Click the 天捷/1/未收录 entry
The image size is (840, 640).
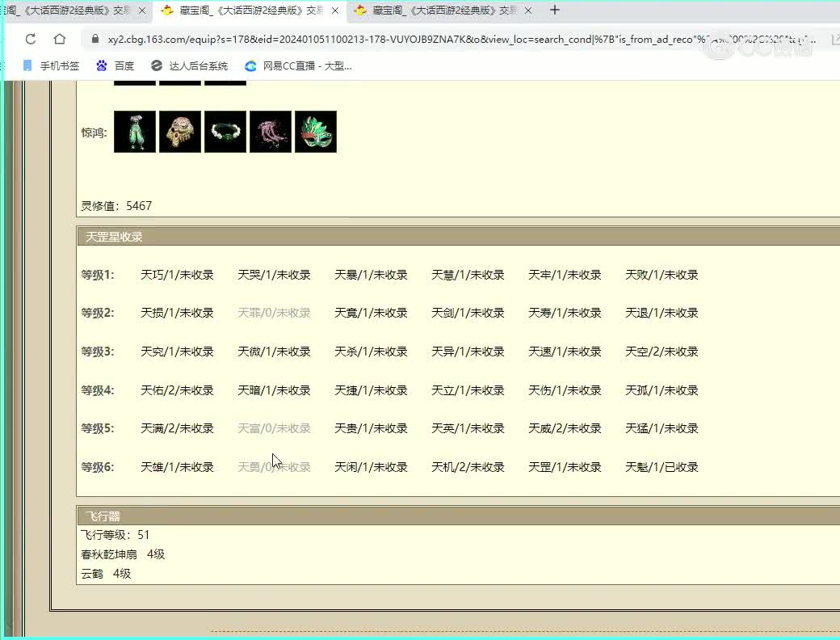tap(371, 390)
